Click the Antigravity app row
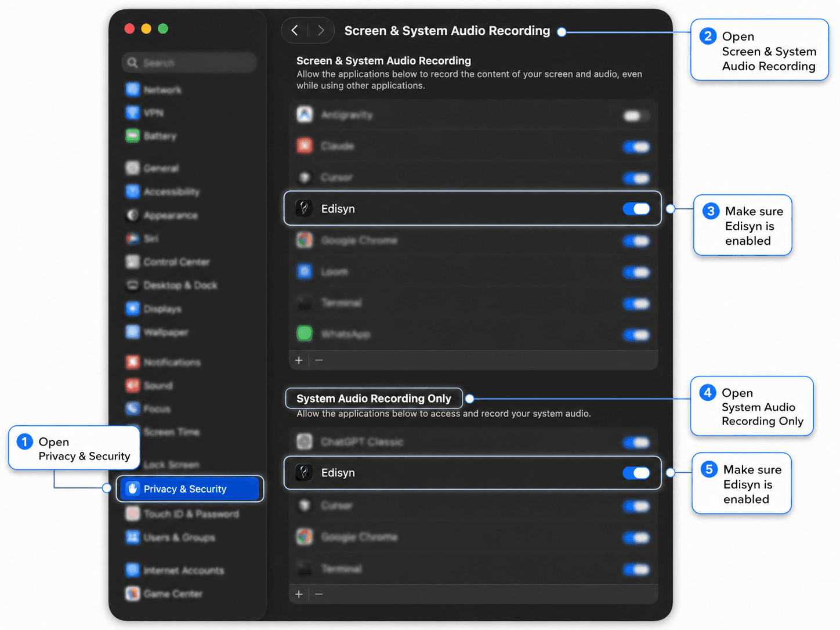 (473, 115)
